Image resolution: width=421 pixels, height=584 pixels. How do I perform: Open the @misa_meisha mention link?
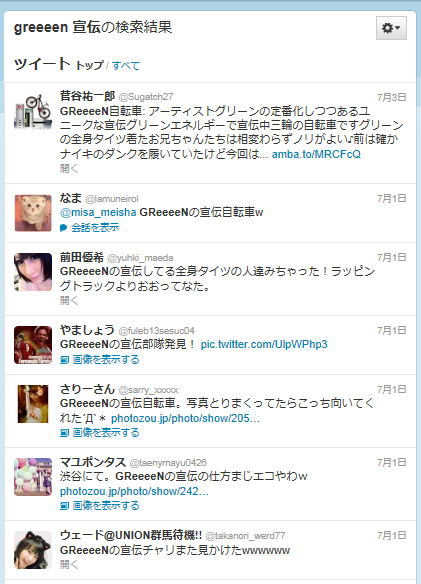coord(98,212)
